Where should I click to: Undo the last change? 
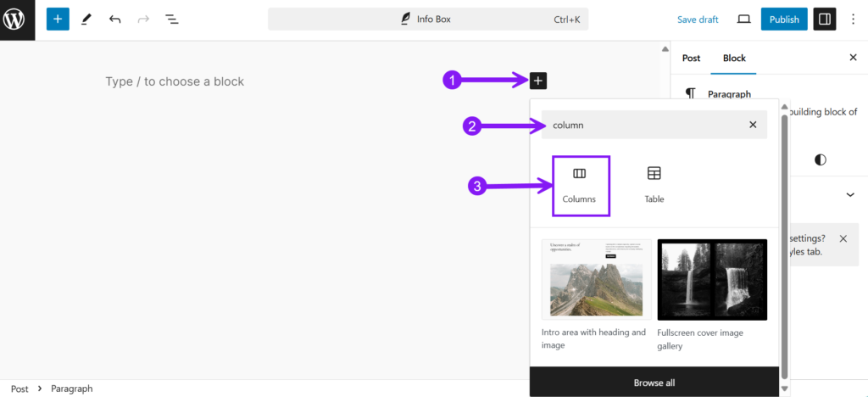[114, 20]
